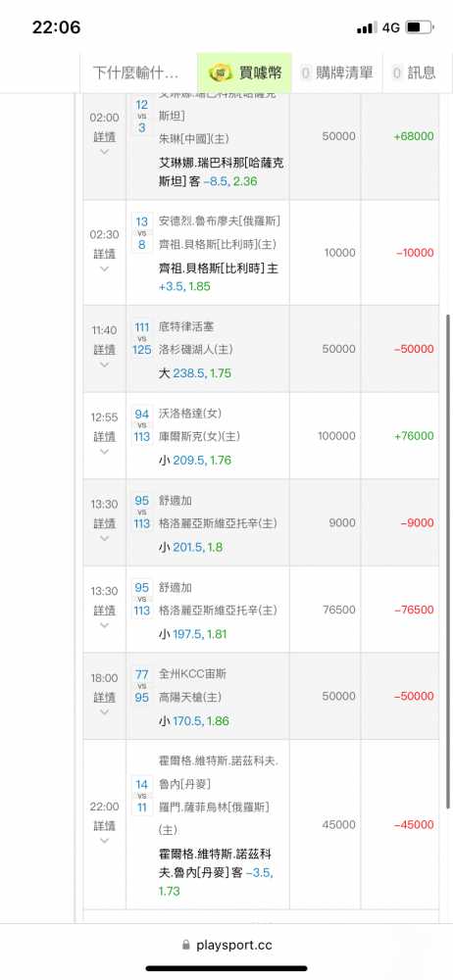Image resolution: width=453 pixels, height=980 pixels.
Task: Tap the 0 badge beside 購牌清單
Action: click(306, 73)
